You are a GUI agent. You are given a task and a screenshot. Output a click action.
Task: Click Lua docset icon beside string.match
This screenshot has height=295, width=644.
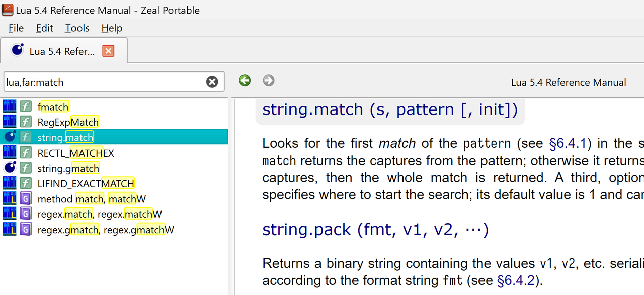[10, 137]
